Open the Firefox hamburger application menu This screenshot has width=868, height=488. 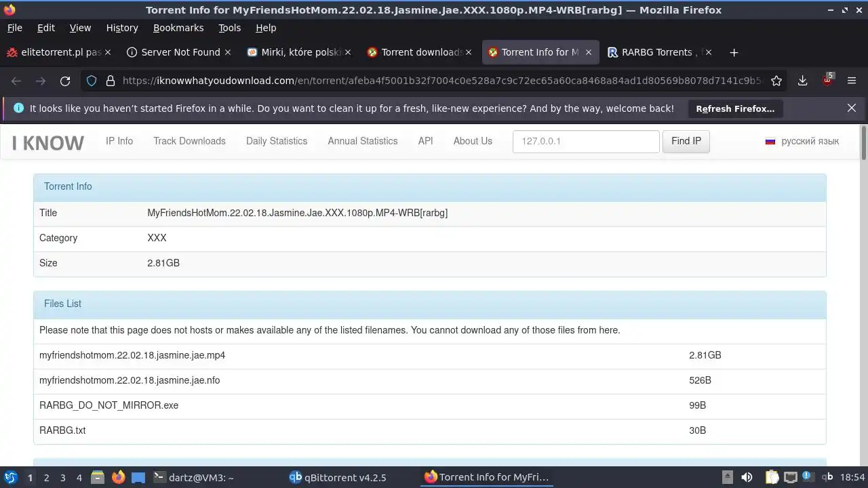[x=852, y=81]
